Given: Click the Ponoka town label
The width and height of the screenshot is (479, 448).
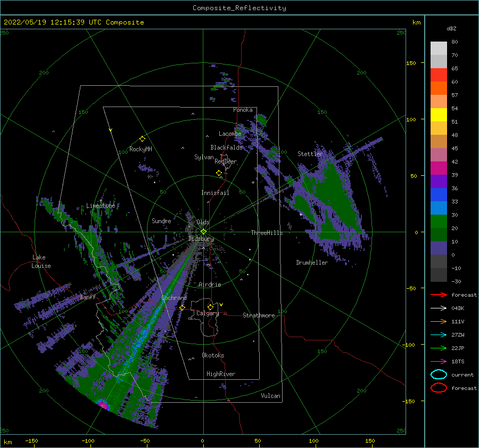Looking at the screenshot, I should [243, 110].
